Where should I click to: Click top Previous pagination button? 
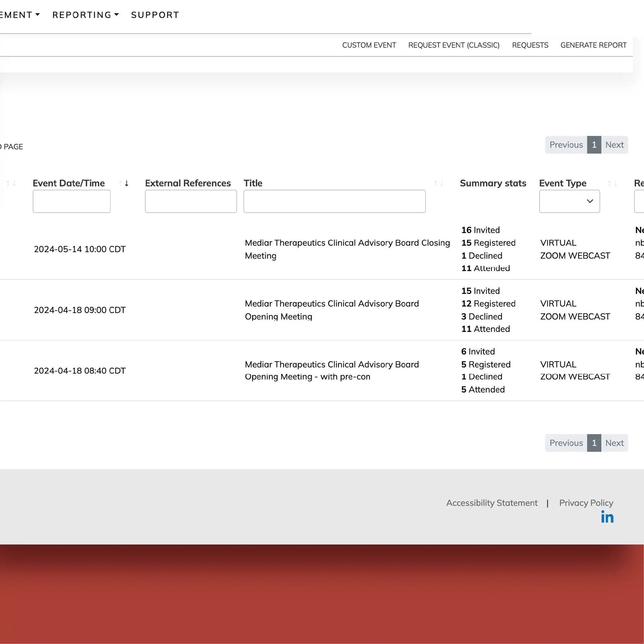[x=566, y=145]
